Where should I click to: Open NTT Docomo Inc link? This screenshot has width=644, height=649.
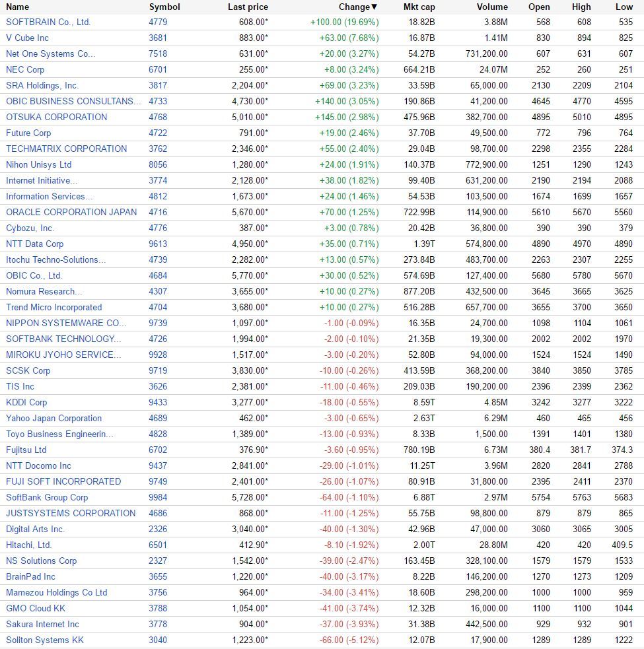[x=38, y=466]
